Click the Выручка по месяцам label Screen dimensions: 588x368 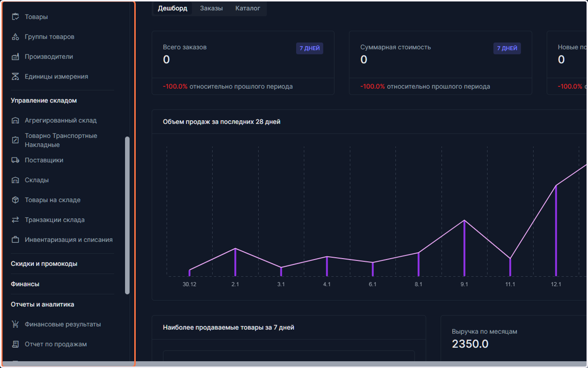click(x=484, y=332)
